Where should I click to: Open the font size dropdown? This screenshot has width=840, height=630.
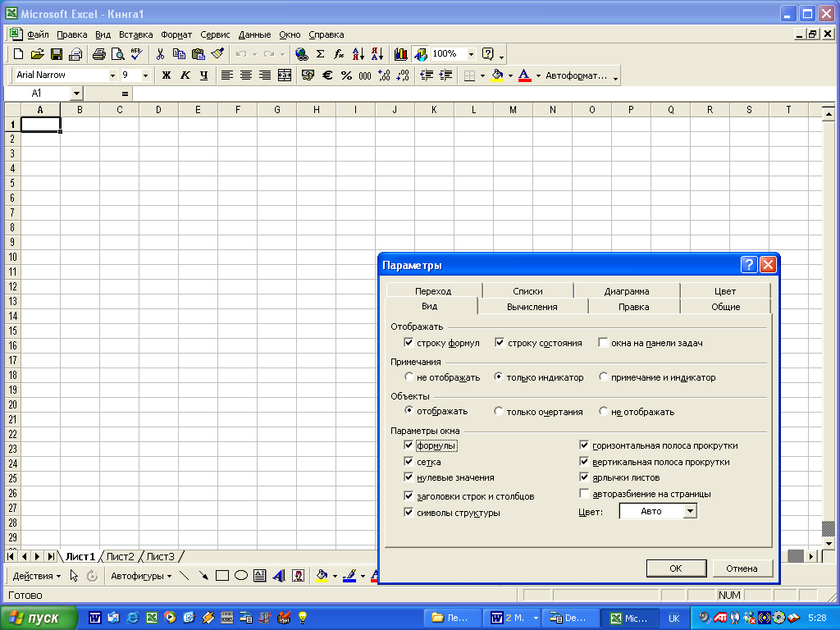coord(145,75)
